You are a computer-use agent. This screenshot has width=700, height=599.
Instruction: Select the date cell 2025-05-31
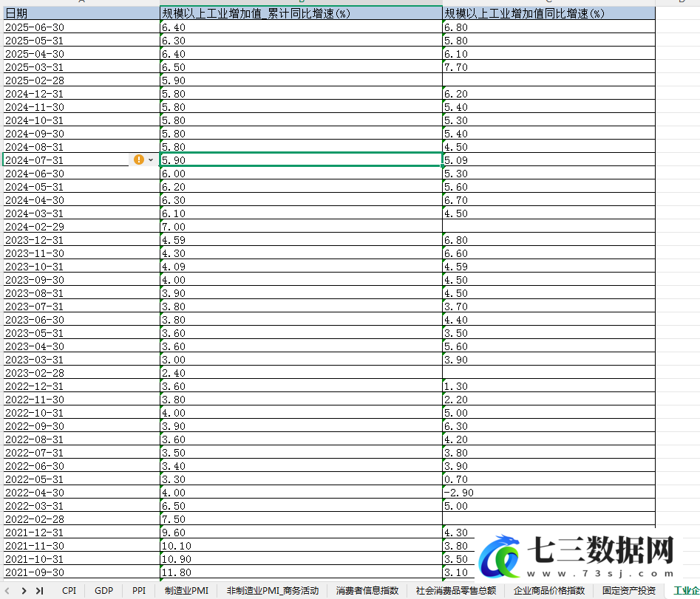pyautogui.click(x=82, y=41)
